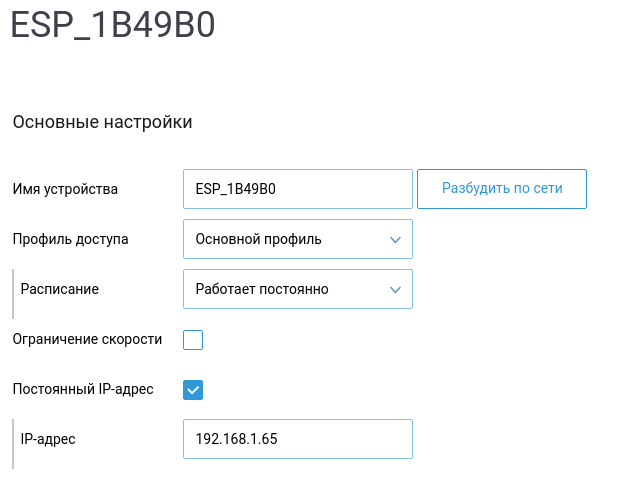
Task: Click the Основные настройки section heading
Action: 102,123
